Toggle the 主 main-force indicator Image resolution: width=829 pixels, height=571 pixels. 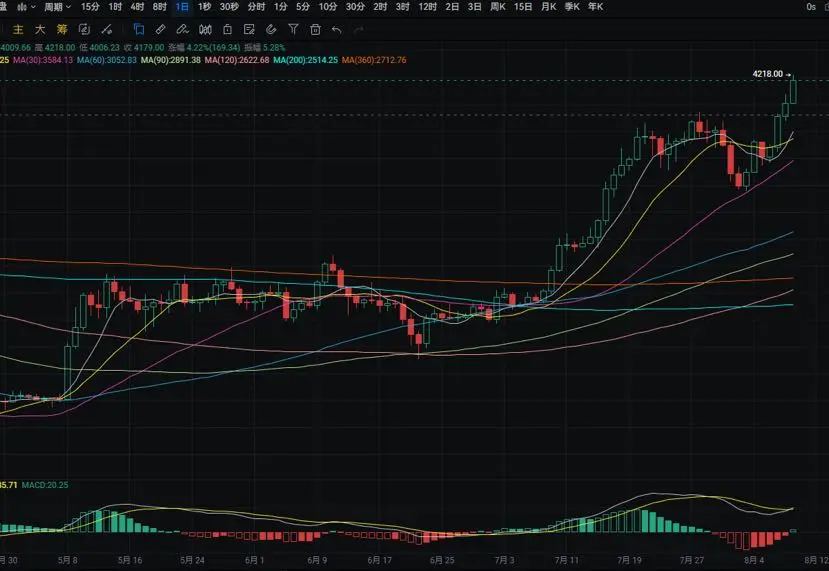pos(18,30)
